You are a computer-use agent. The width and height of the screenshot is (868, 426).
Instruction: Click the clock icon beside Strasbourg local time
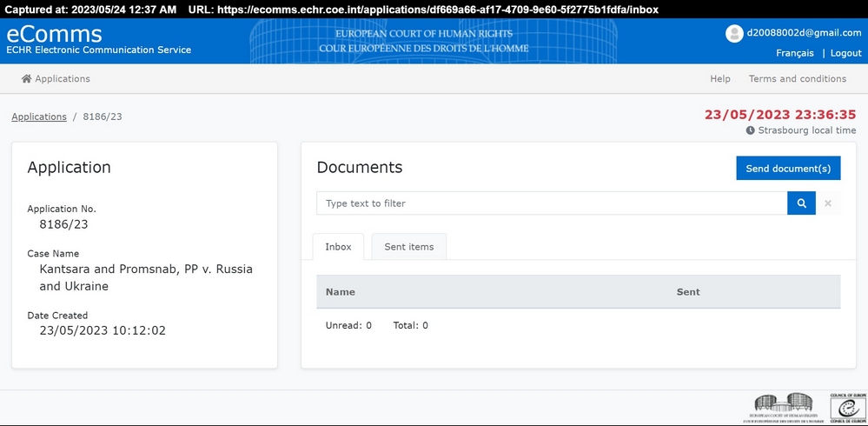(750, 130)
